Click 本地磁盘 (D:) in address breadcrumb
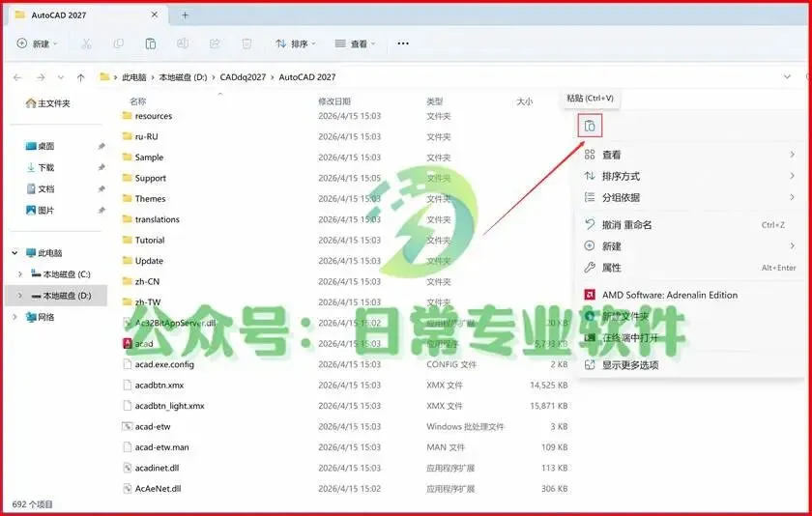Screen dimensions: 812x516 183,77
